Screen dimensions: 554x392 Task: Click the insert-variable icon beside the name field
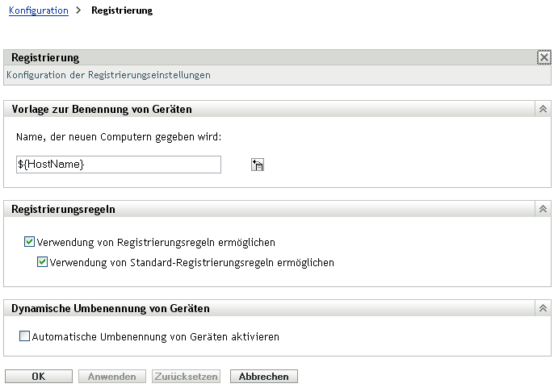pos(258,165)
